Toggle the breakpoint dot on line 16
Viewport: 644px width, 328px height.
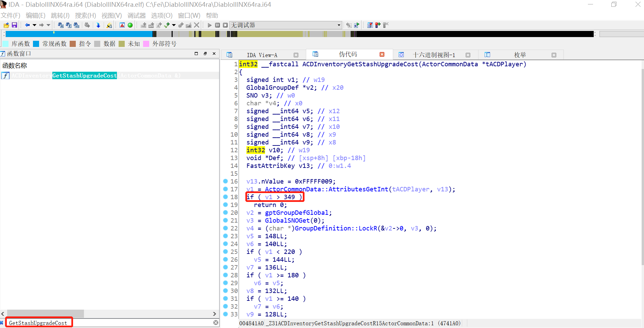[x=225, y=181]
